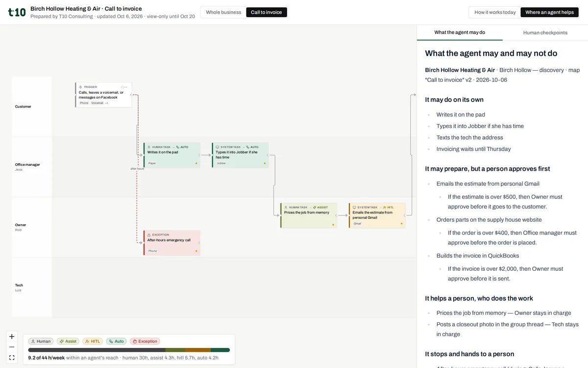Select the Trigger card about calls and voicemail
588x368 pixels.
[x=103, y=95]
